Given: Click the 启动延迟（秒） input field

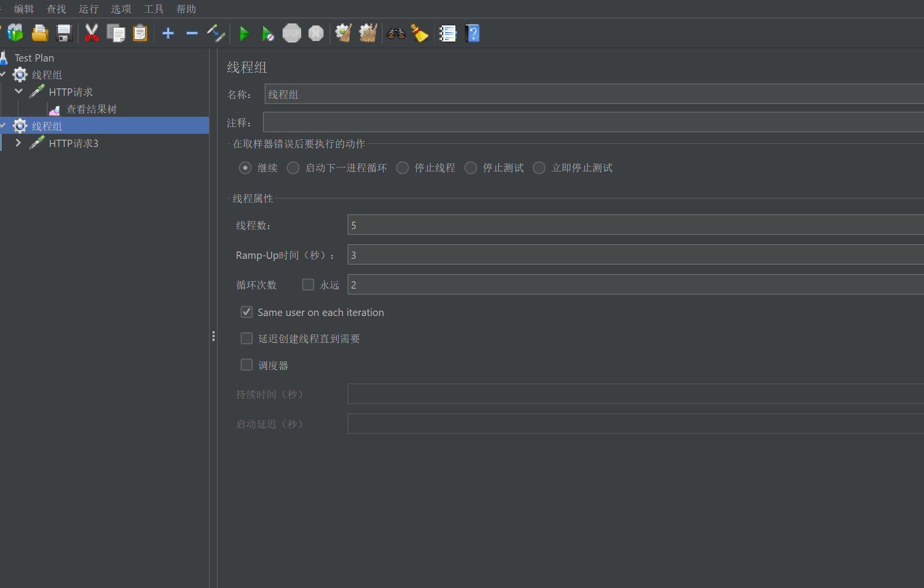Looking at the screenshot, I should (x=636, y=423).
